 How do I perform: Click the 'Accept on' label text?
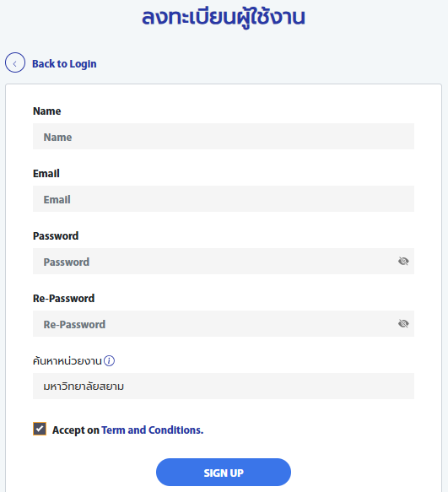[x=76, y=430]
